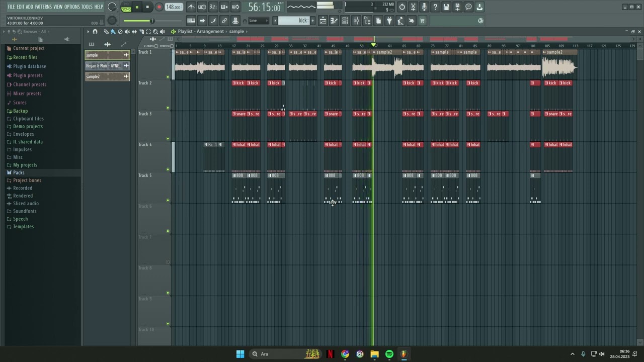Click the Render as audio download icon

click(x=479, y=7)
